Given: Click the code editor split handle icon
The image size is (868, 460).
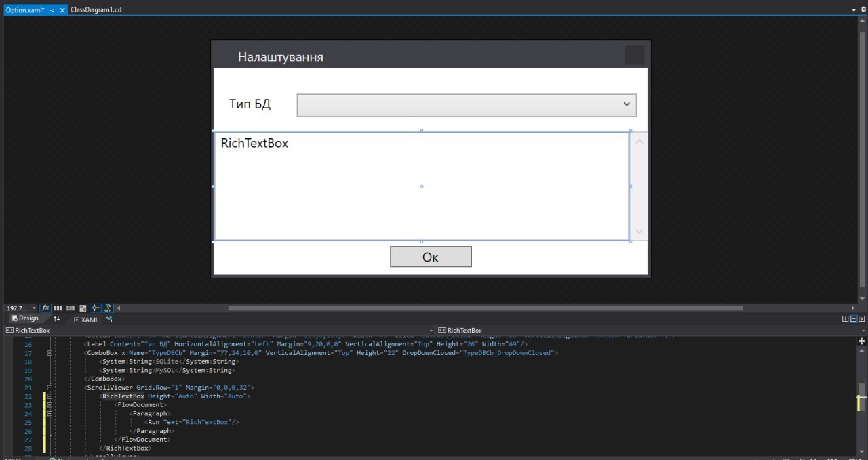Looking at the screenshot, I should point(862,340).
